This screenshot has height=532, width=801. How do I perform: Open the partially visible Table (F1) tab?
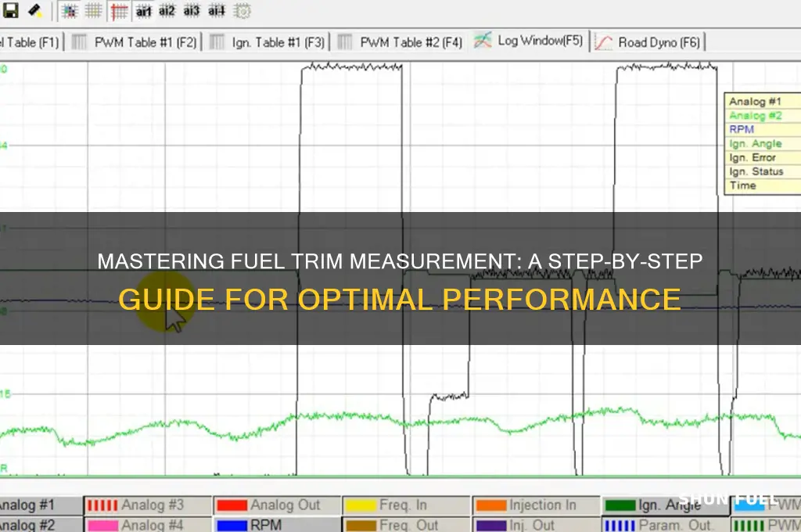(31, 42)
